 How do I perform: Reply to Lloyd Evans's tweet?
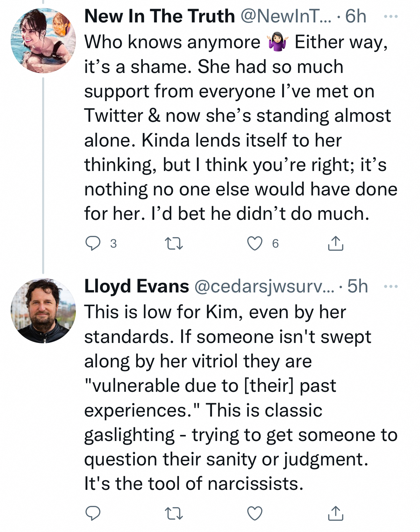pyautogui.click(x=93, y=513)
